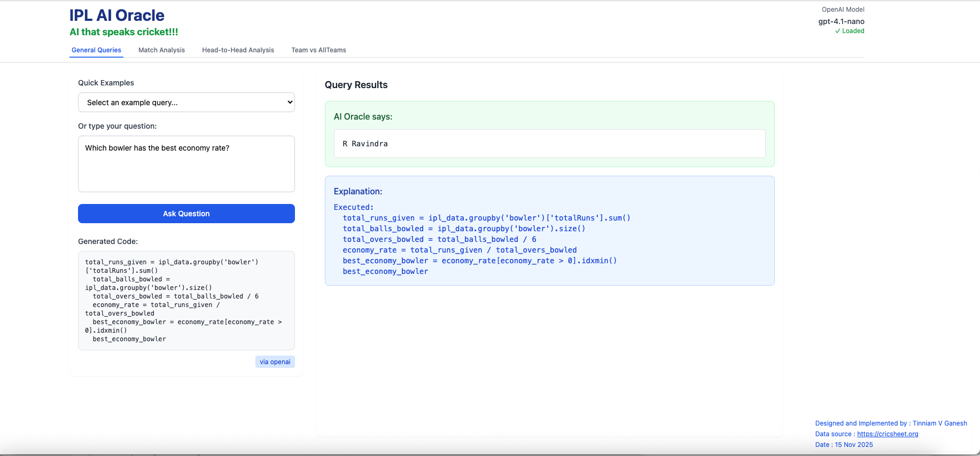Focus the question text area
The width and height of the screenshot is (980, 456).
186,164
